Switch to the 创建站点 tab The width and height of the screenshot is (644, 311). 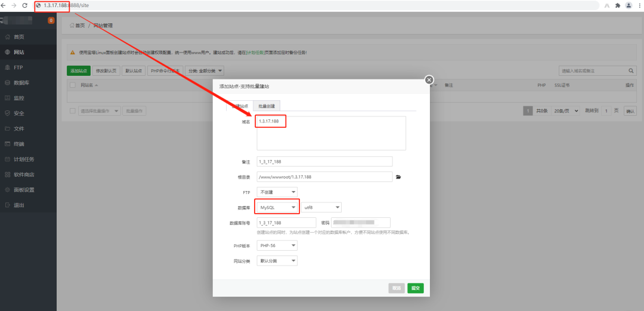point(240,106)
